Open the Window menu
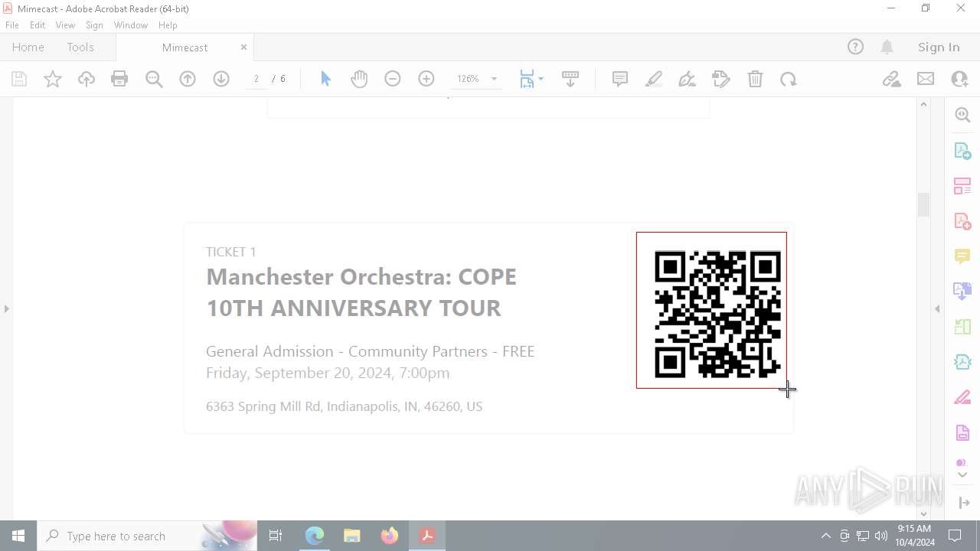Screen dimensions: 980x551 (x=131, y=25)
